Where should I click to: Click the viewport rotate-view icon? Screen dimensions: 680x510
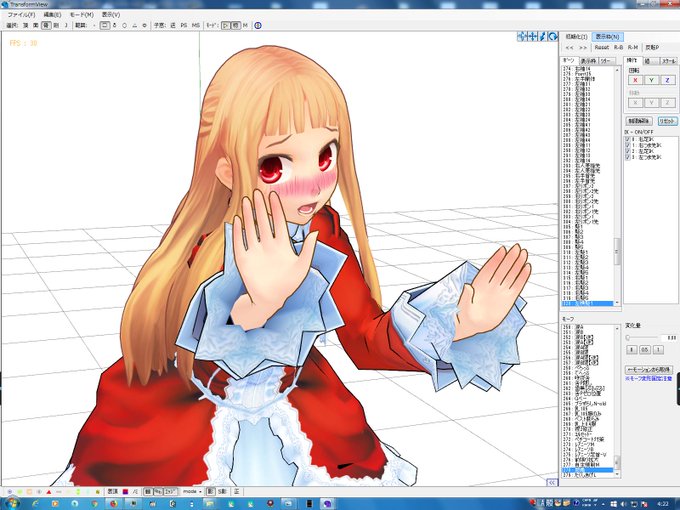(x=552, y=37)
